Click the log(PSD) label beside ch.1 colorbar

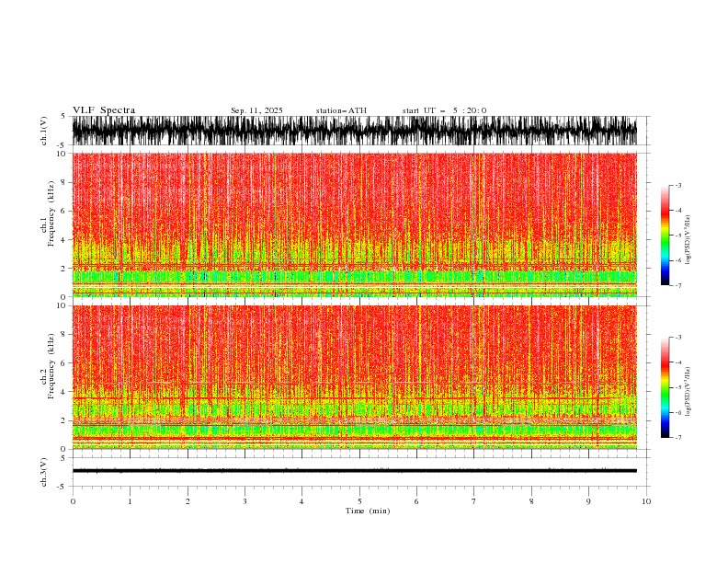pos(688,240)
